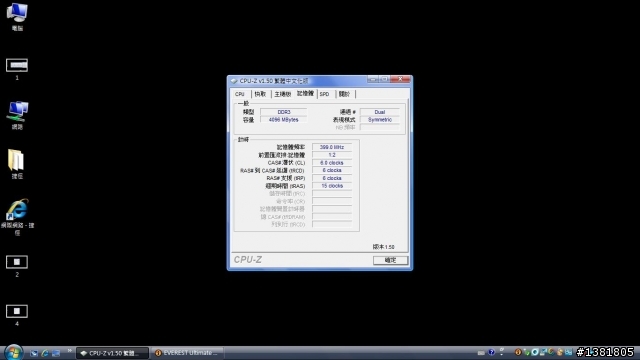Screen dimensions: 640x360
Task: Click the CPU-Z title bar icon
Action: pyautogui.click(x=234, y=81)
